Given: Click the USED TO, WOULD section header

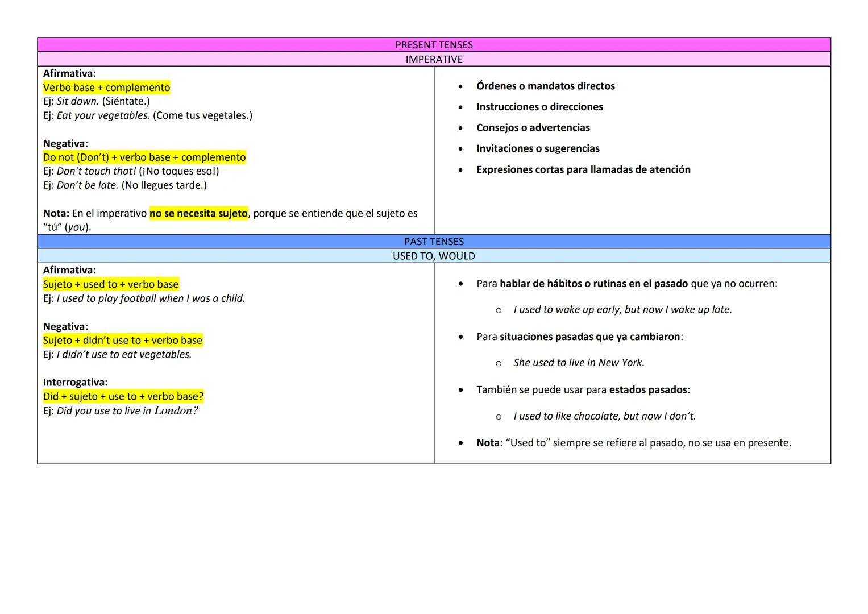Looking at the screenshot, I should pos(434,256).
